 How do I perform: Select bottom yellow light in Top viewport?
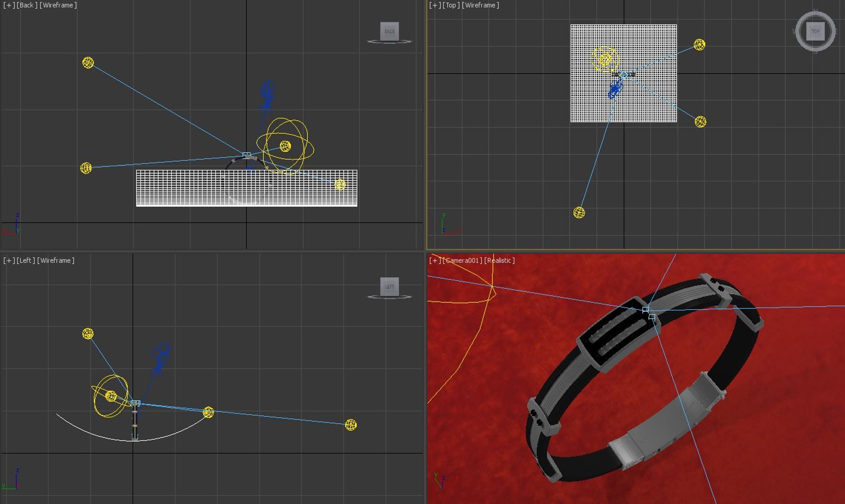pos(579,213)
